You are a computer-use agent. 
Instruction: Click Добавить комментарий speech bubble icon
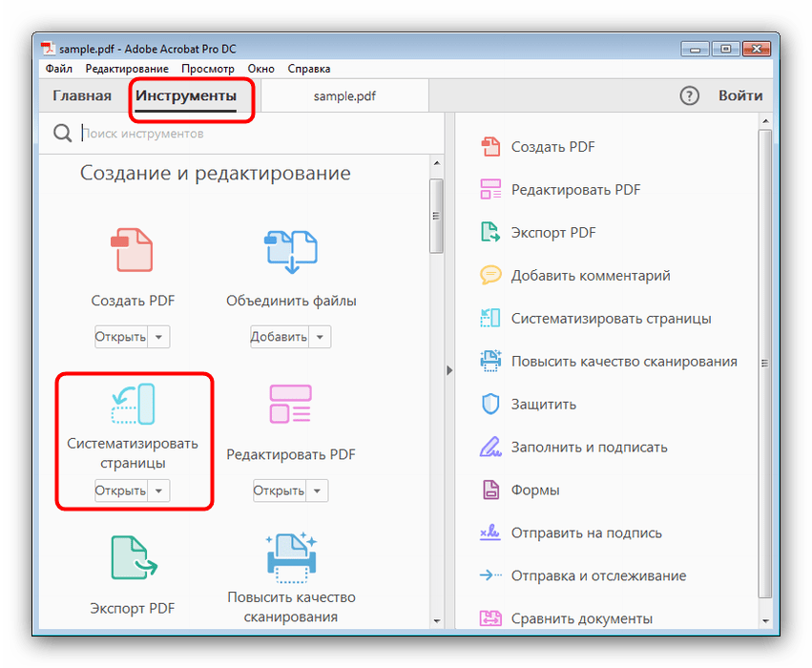(x=490, y=275)
